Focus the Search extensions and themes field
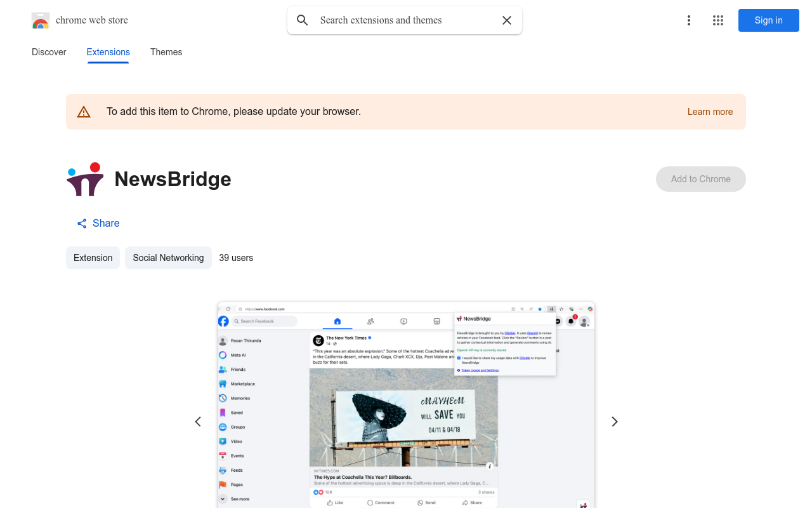The height and width of the screenshot is (508, 812). coord(406,20)
